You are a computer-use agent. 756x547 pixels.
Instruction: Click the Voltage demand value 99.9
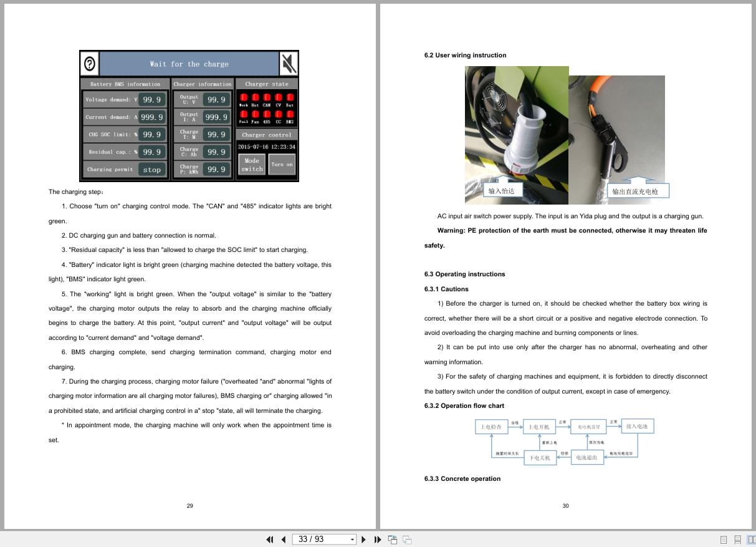[x=152, y=100]
